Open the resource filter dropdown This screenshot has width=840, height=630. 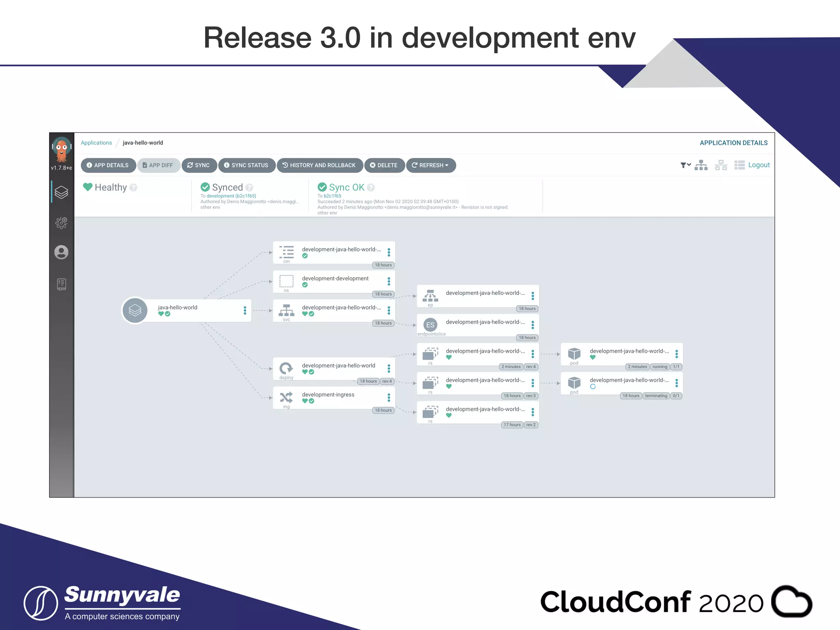[x=685, y=165]
